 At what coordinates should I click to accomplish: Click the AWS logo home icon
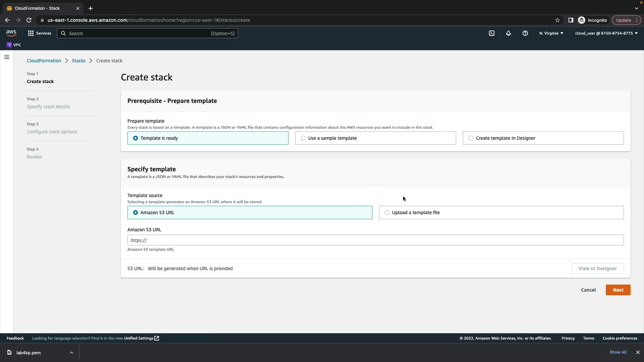(11, 33)
